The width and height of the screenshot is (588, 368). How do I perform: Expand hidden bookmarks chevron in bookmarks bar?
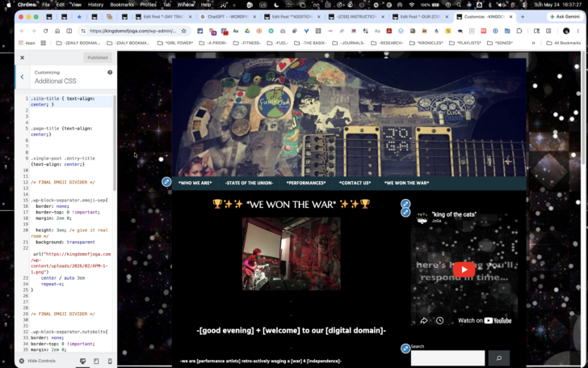pos(533,43)
